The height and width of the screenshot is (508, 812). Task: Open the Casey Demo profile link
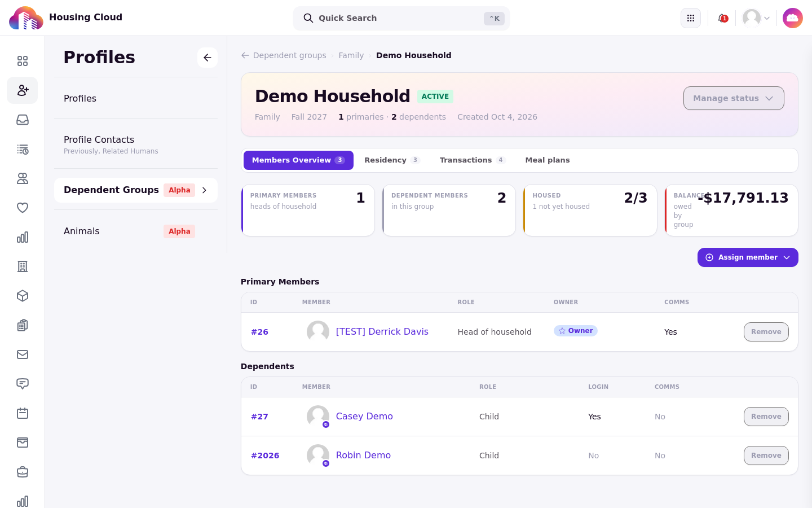pos(364,417)
